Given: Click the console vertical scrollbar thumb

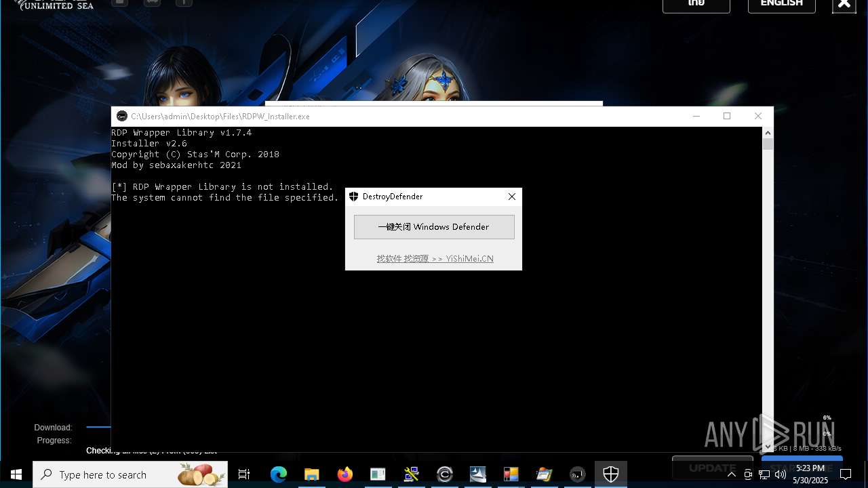Looking at the screenshot, I should coord(768,144).
